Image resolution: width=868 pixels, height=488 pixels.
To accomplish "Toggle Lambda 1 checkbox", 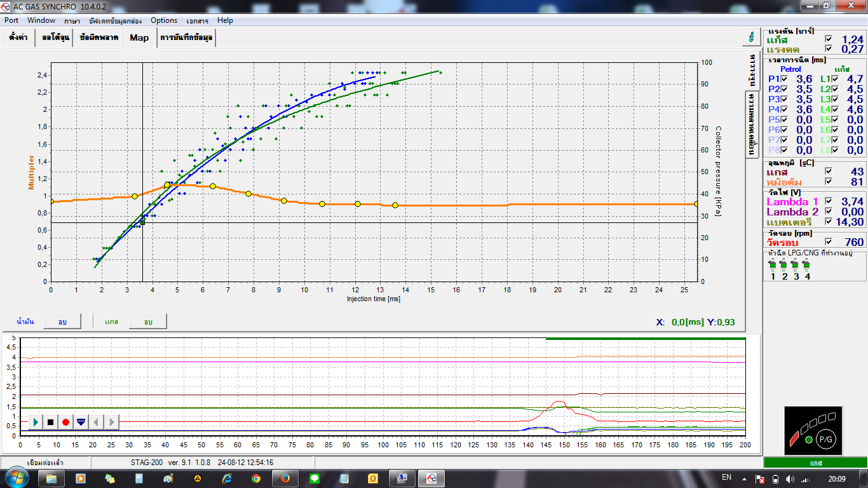I will pyautogui.click(x=828, y=201).
